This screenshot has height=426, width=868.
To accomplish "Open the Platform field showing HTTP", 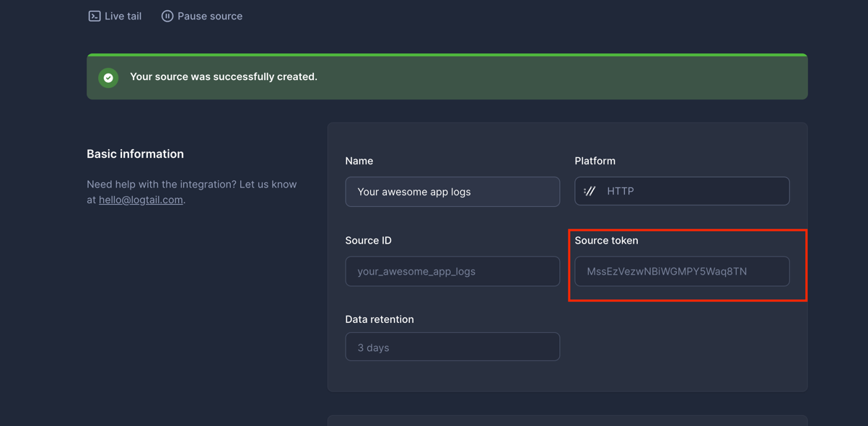I will pos(682,191).
